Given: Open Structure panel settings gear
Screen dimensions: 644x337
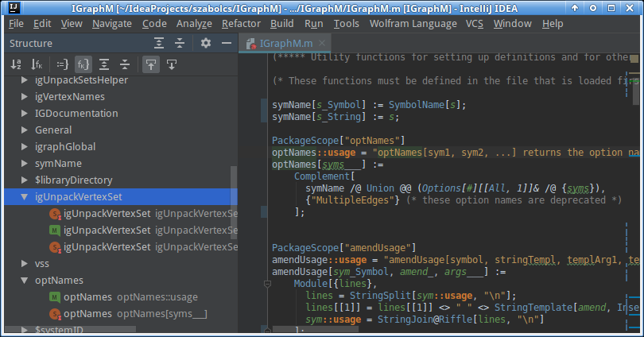Looking at the screenshot, I should point(206,43).
